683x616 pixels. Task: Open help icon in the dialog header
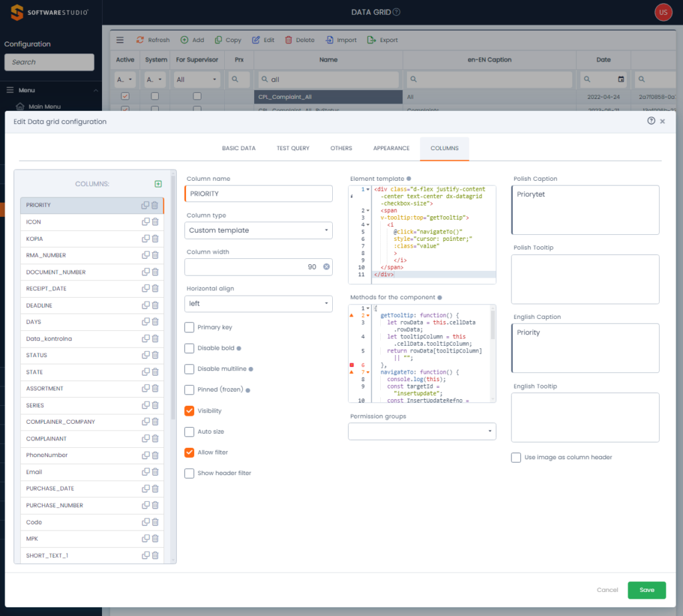coord(651,121)
